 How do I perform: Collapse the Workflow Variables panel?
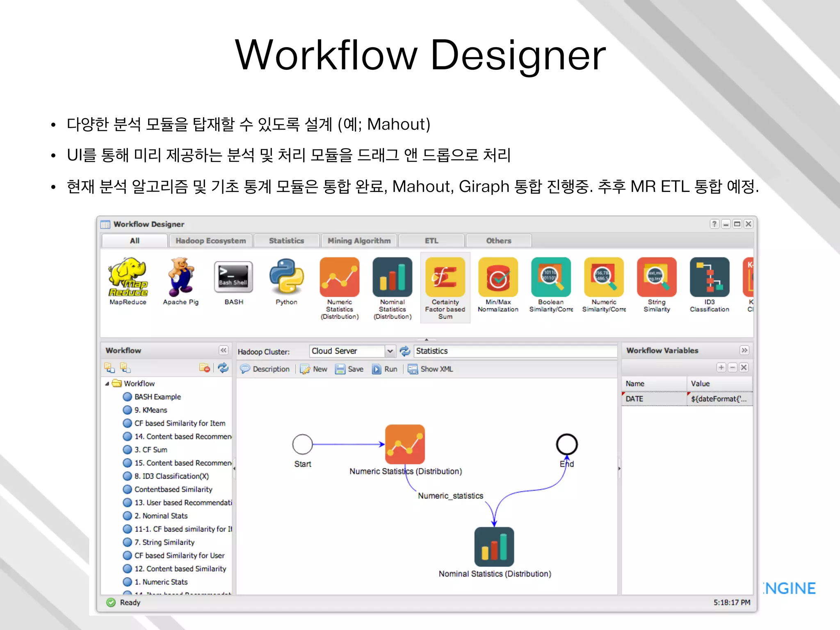pos(744,350)
